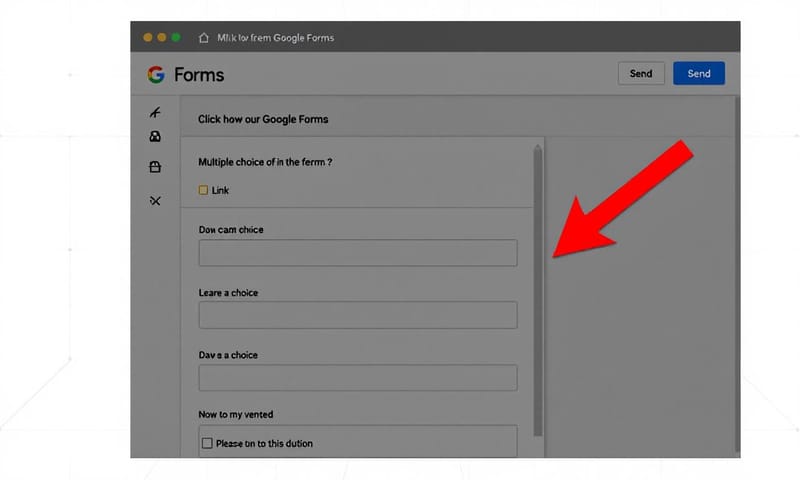Toggle the Link checkbox
The width and height of the screenshot is (800, 480).
203,190
